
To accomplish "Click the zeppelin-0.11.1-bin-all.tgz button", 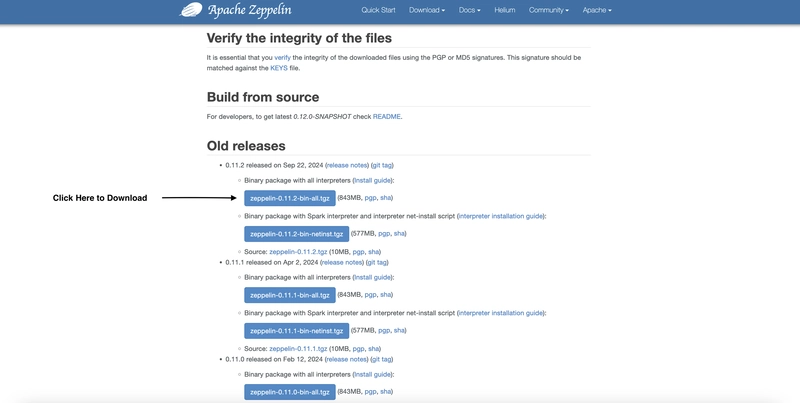I will coord(290,295).
